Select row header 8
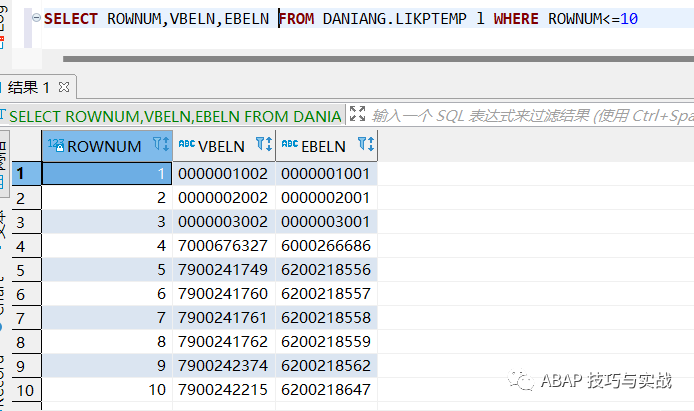The image size is (694, 411). [x=27, y=342]
